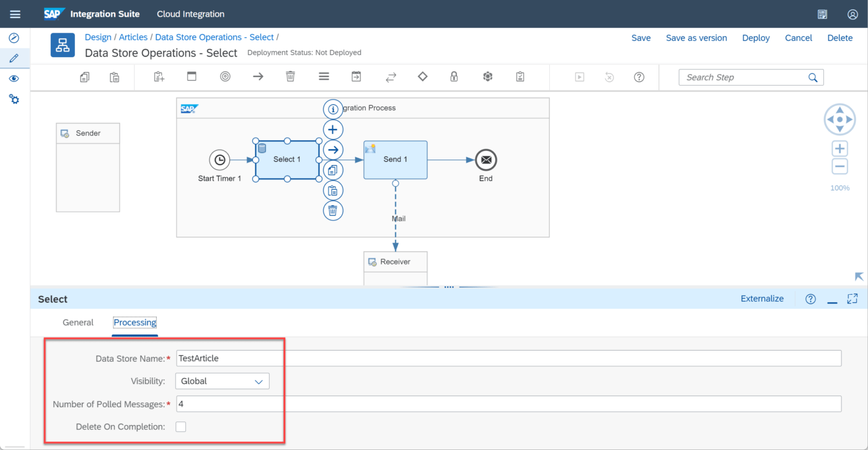The image size is (868, 450).
Task: Select the Sender participant
Action: (88, 168)
